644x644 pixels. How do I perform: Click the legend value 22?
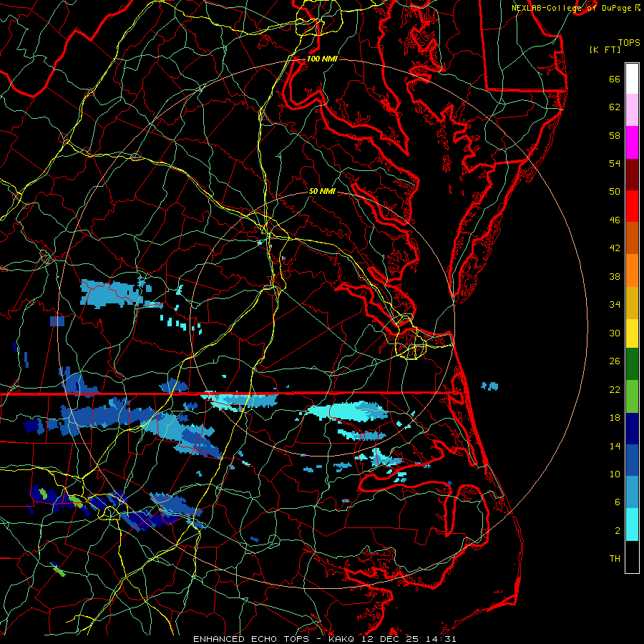click(x=615, y=389)
